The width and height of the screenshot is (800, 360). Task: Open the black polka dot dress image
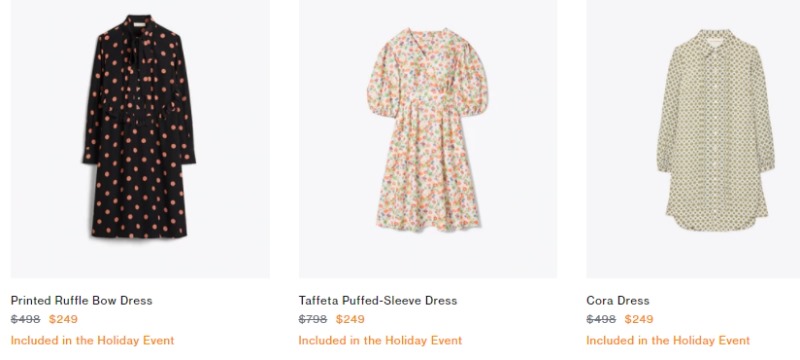click(x=140, y=139)
